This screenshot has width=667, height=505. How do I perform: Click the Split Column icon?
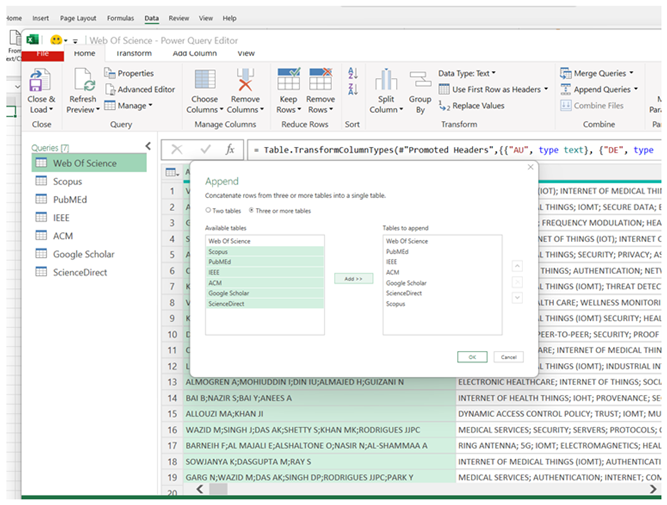click(x=386, y=80)
